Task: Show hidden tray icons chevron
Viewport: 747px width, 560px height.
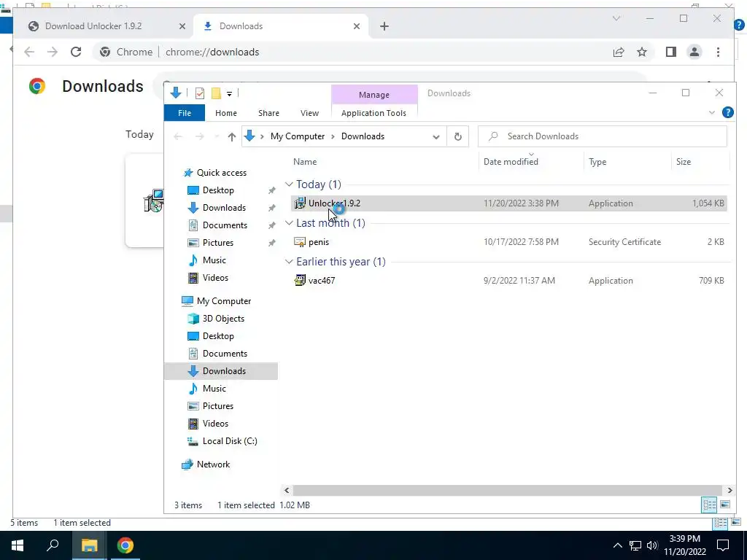Action: (617, 545)
